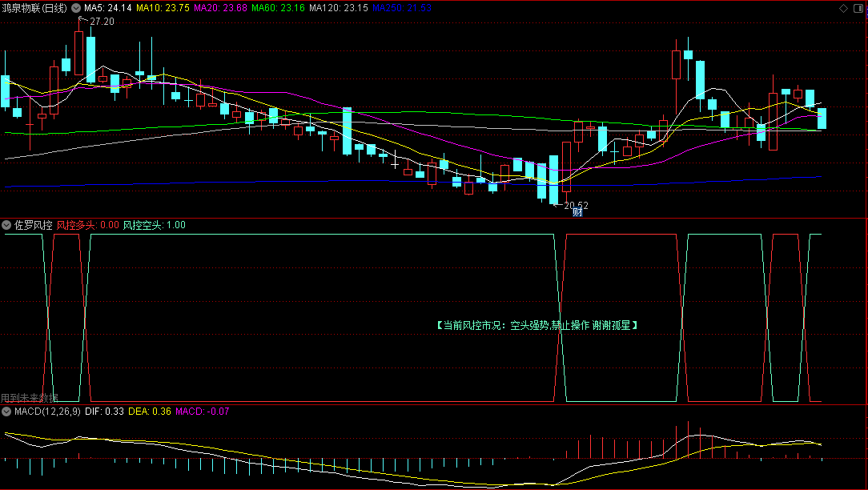Click the 用到未来数据 warning text

click(30, 398)
